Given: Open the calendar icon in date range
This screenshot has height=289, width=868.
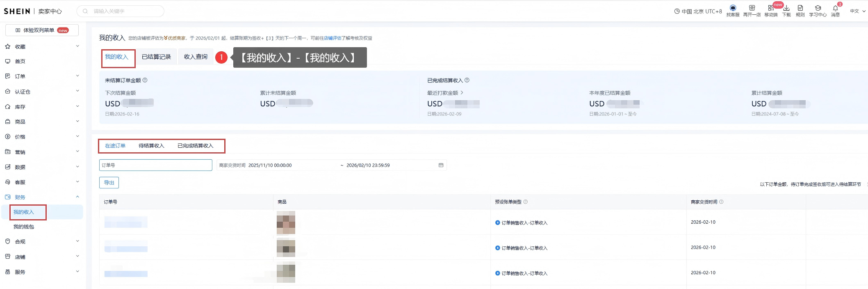Looking at the screenshot, I should click(441, 165).
